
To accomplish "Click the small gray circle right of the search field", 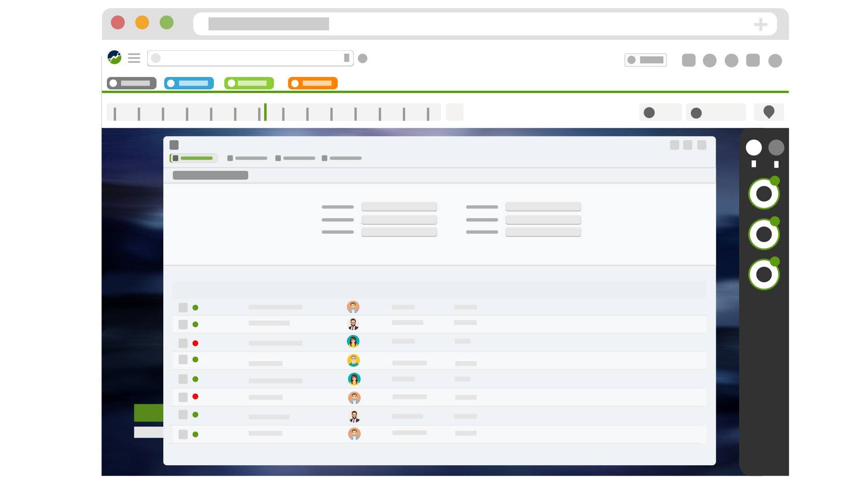I will pyautogui.click(x=362, y=58).
